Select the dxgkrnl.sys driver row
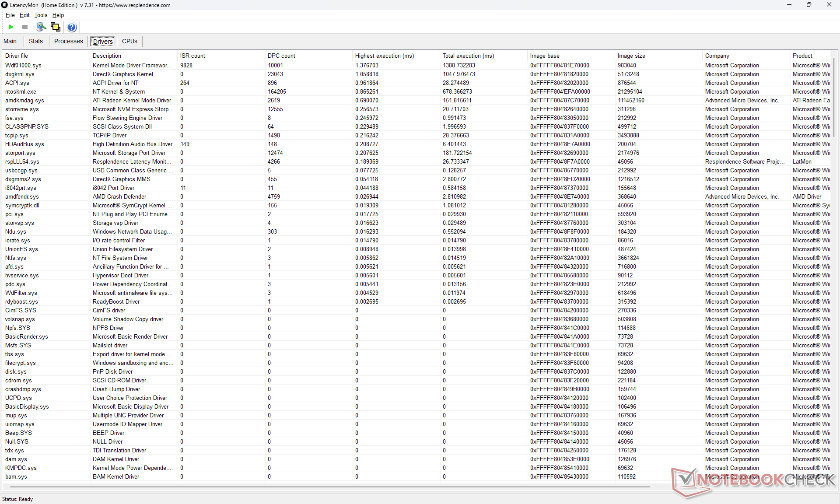 coord(20,74)
